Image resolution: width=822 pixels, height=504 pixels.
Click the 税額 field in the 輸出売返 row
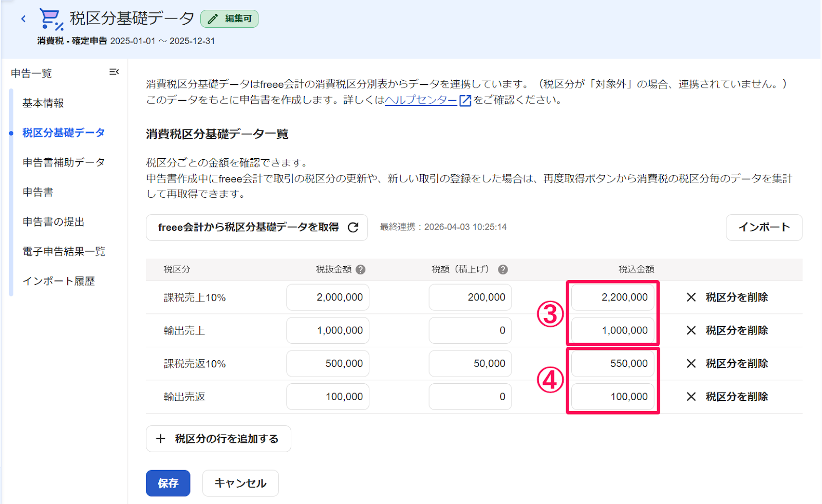470,397
